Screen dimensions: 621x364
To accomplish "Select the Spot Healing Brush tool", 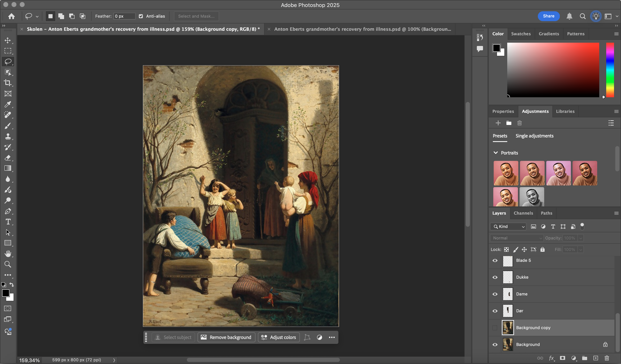I will (x=8, y=115).
